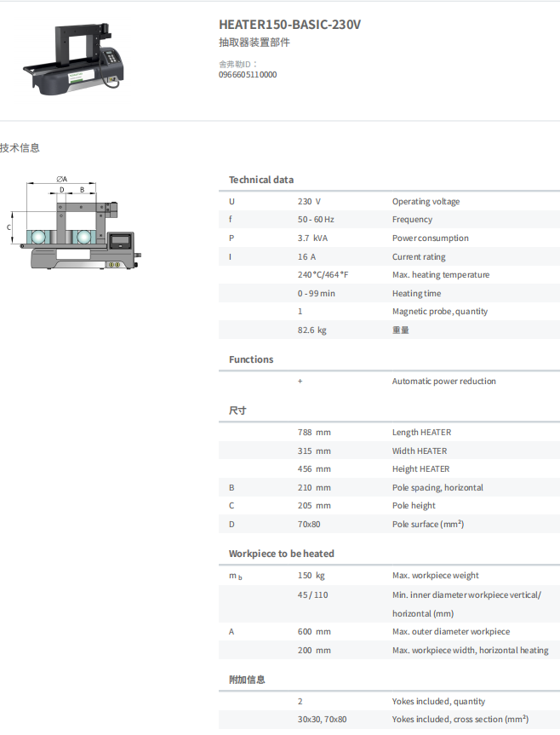
Task: Click the Current rating label
Action: tap(419, 257)
